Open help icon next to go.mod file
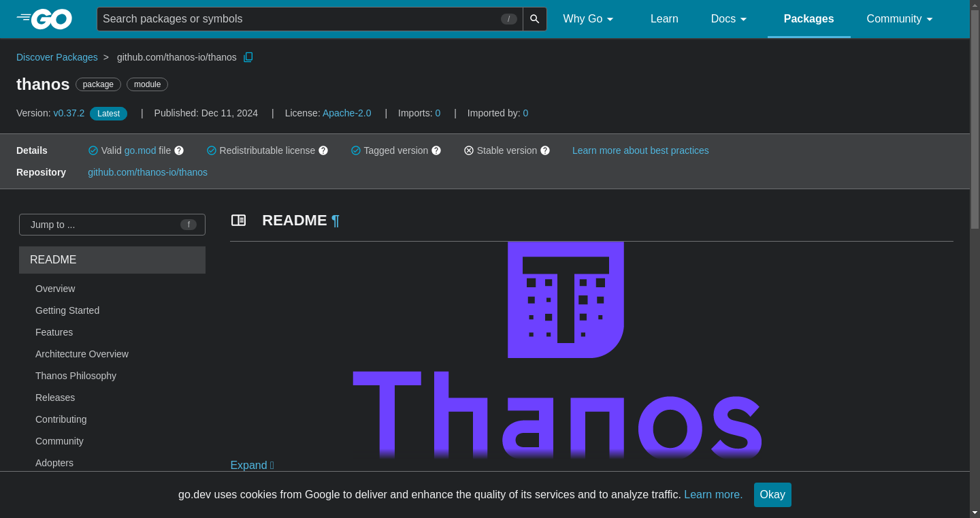Screen dimensions: 980x518 click(x=179, y=150)
